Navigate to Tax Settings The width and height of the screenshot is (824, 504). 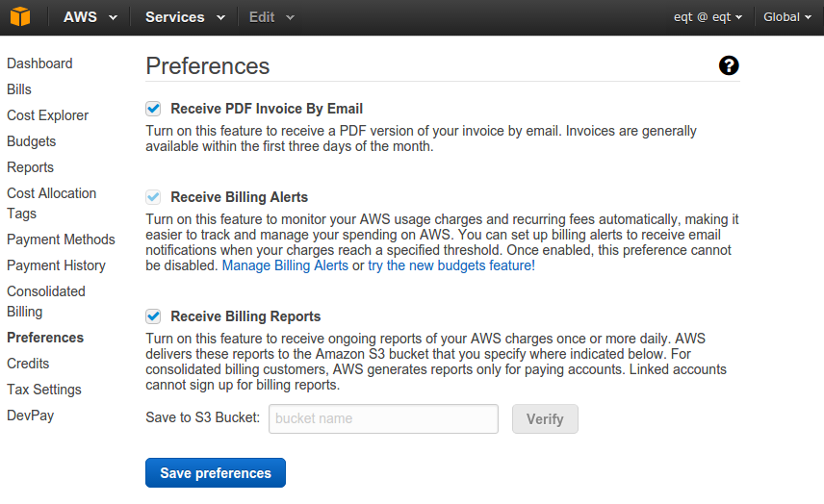click(x=44, y=390)
